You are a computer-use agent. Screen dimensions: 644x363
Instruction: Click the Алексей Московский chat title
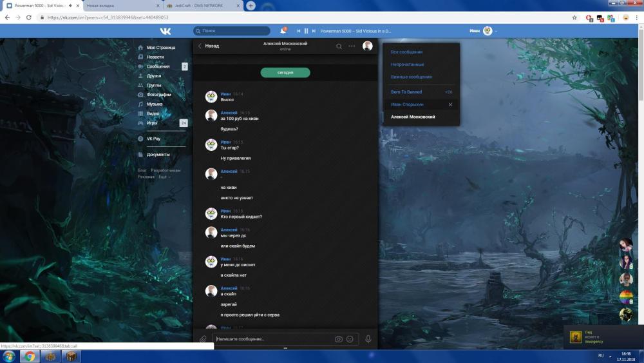(285, 44)
